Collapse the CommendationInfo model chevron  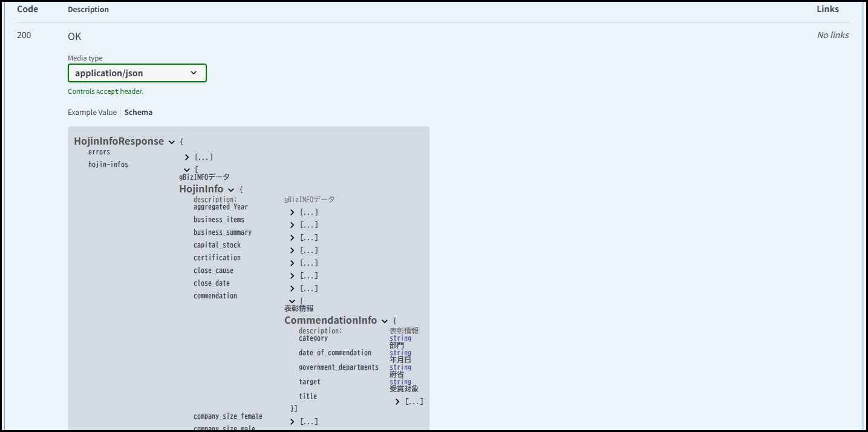[385, 321]
